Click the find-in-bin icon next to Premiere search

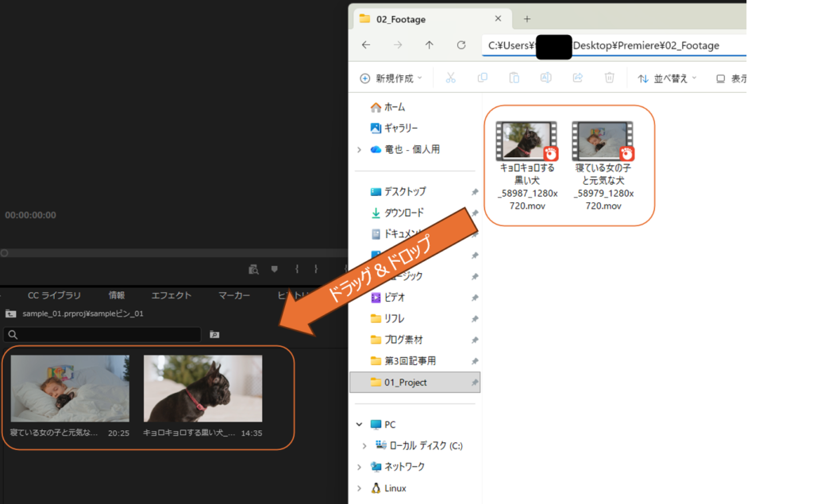(x=214, y=335)
